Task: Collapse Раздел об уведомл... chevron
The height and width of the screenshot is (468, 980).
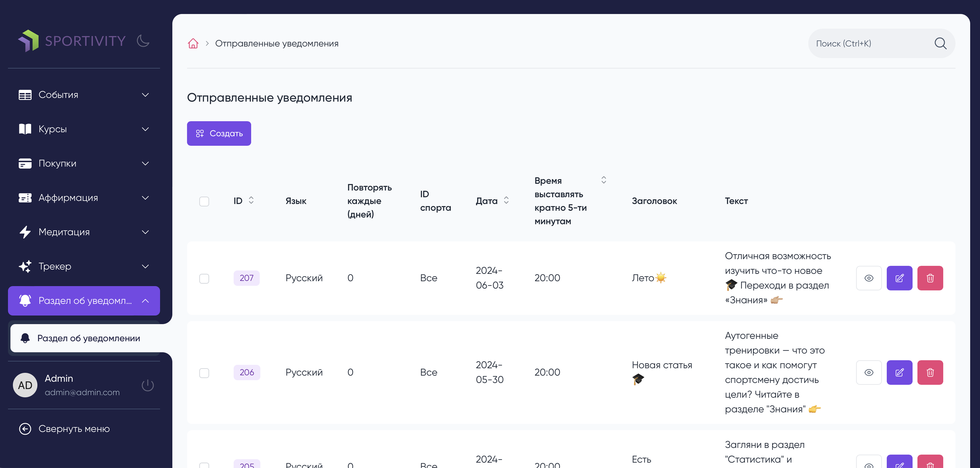Action: (145, 301)
